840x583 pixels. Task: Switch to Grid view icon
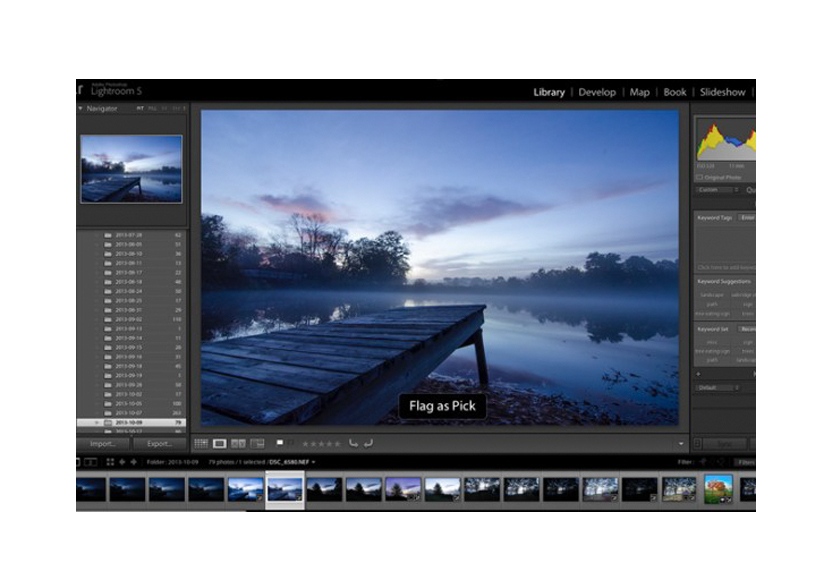pos(201,443)
